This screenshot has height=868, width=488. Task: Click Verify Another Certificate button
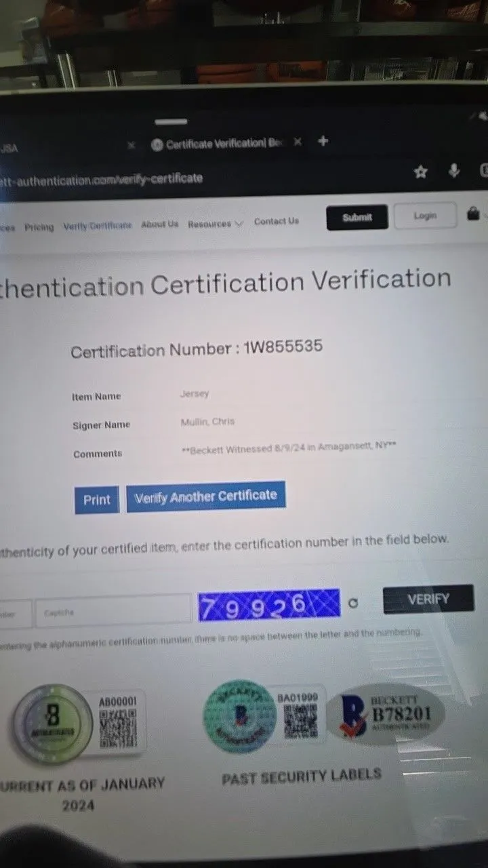pyautogui.click(x=206, y=496)
